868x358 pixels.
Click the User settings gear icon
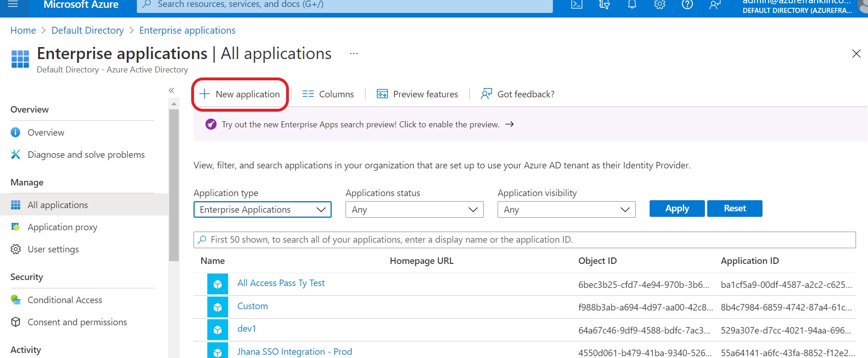[x=16, y=249]
